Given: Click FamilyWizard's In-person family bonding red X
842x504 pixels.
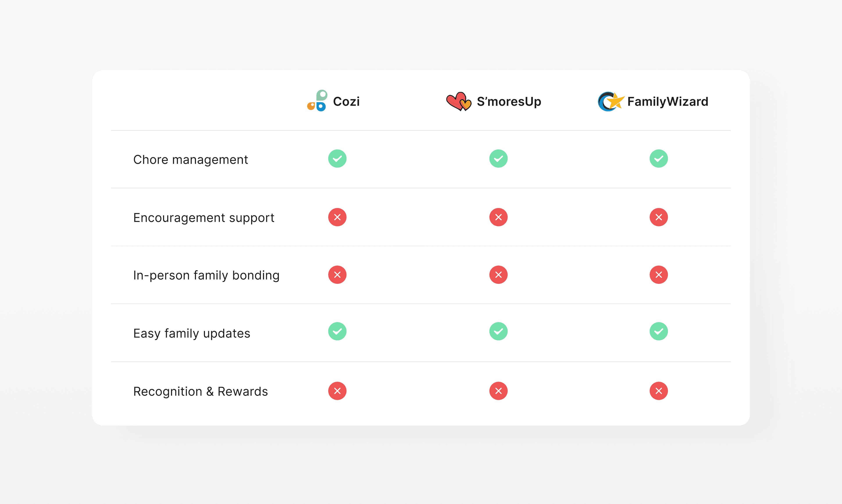Looking at the screenshot, I should pyautogui.click(x=658, y=275).
